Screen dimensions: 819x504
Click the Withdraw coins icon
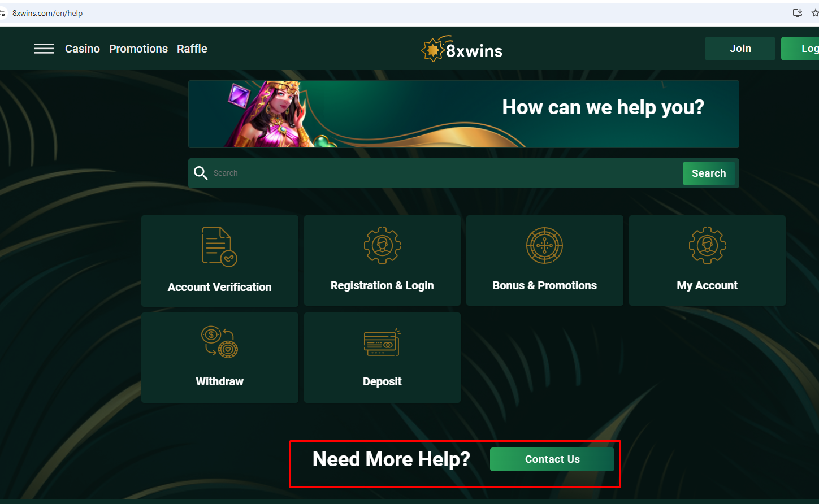coord(219,342)
